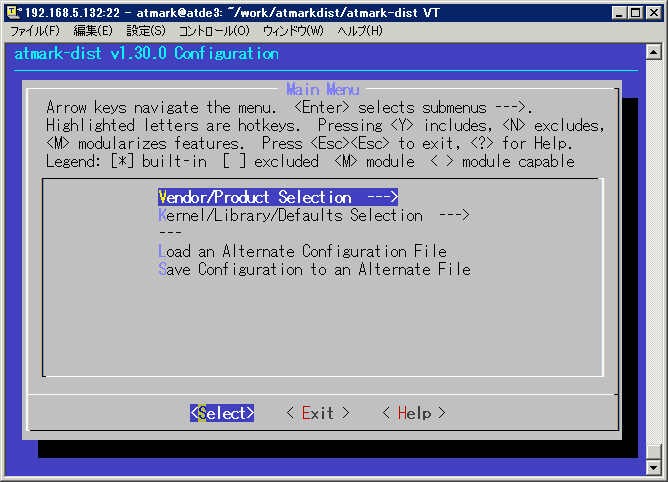The height and width of the screenshot is (482, 668).
Task: Click the scrollbar down arrow
Action: coord(654,468)
